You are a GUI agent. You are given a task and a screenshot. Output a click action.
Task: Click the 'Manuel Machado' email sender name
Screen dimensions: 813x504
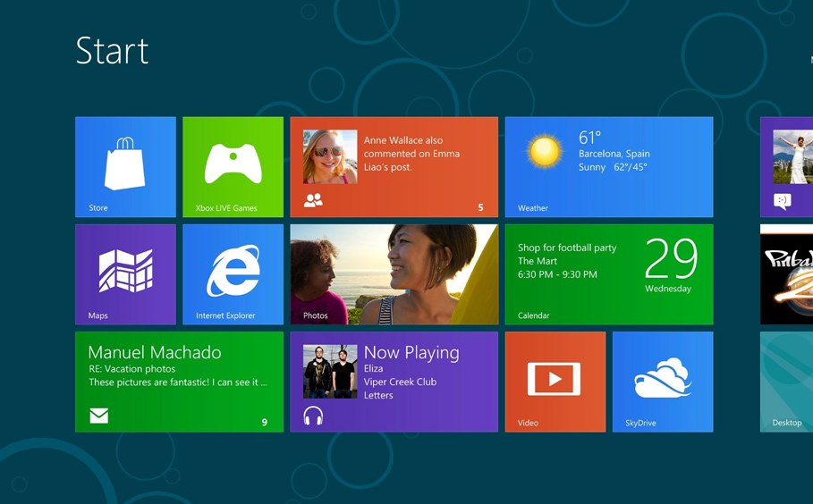point(155,352)
